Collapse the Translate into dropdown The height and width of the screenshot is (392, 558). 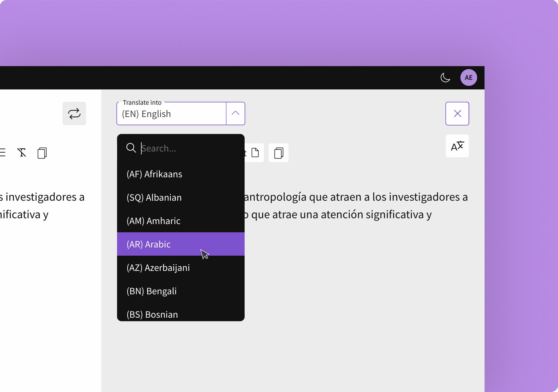click(x=235, y=114)
